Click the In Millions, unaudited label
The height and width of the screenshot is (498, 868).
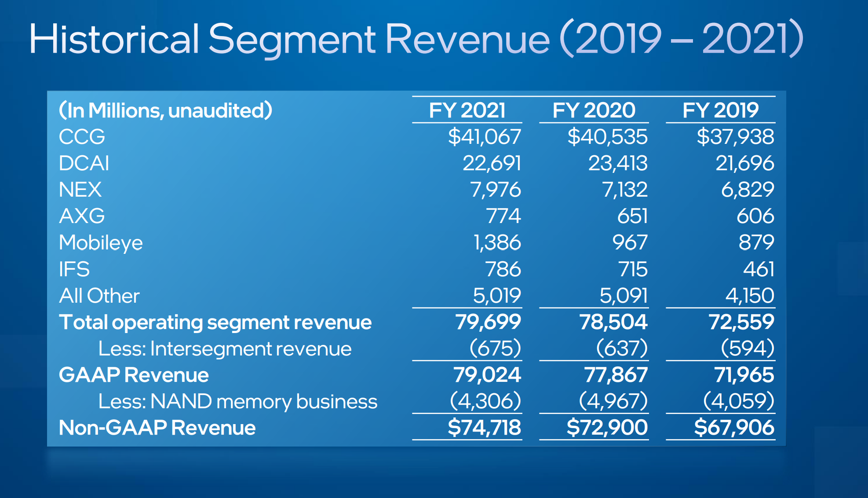click(x=165, y=110)
